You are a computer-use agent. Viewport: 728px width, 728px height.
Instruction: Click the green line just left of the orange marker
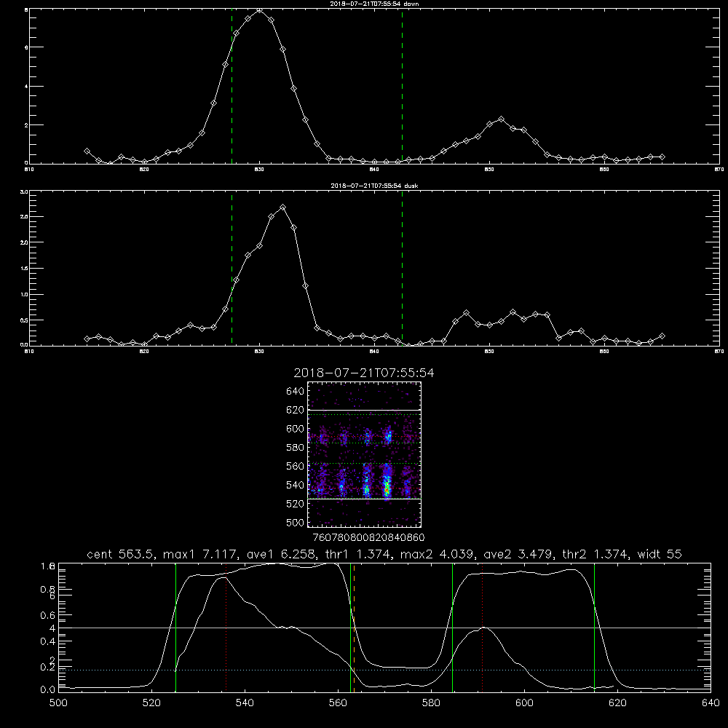[351, 628]
